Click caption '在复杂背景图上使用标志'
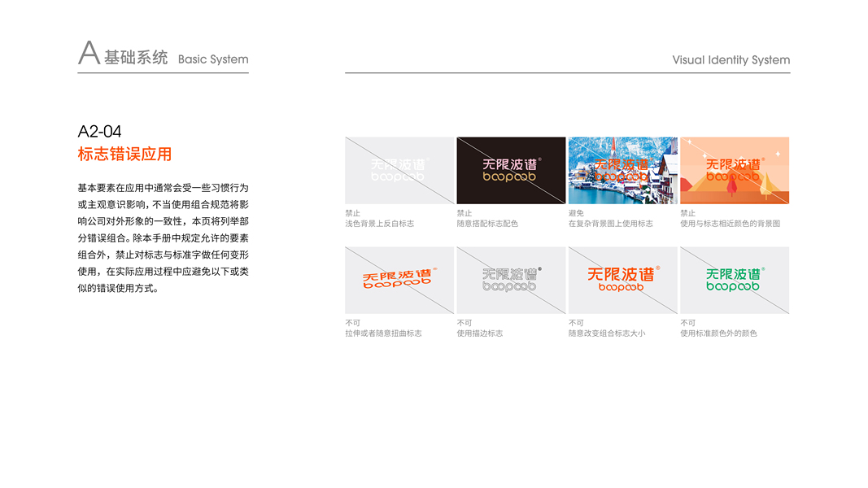The width and height of the screenshot is (868, 488). [611, 224]
